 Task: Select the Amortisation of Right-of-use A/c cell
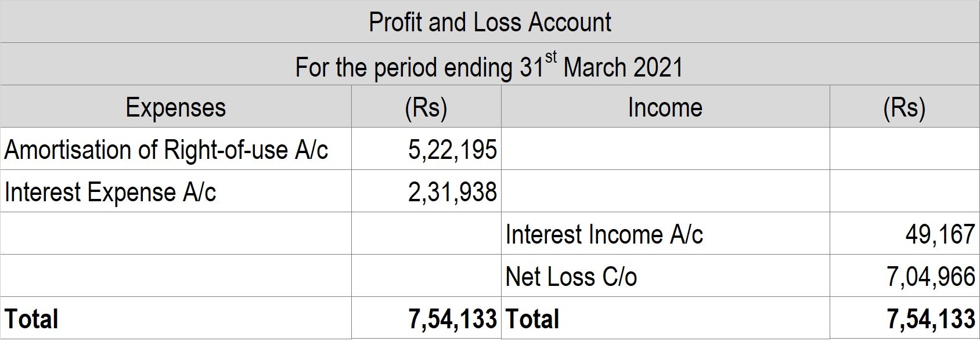click(x=175, y=149)
